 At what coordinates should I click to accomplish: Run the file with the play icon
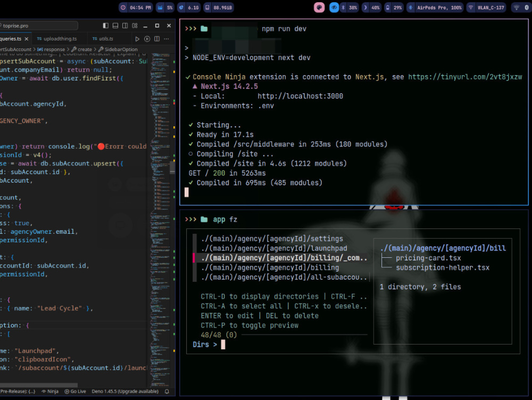(137, 39)
